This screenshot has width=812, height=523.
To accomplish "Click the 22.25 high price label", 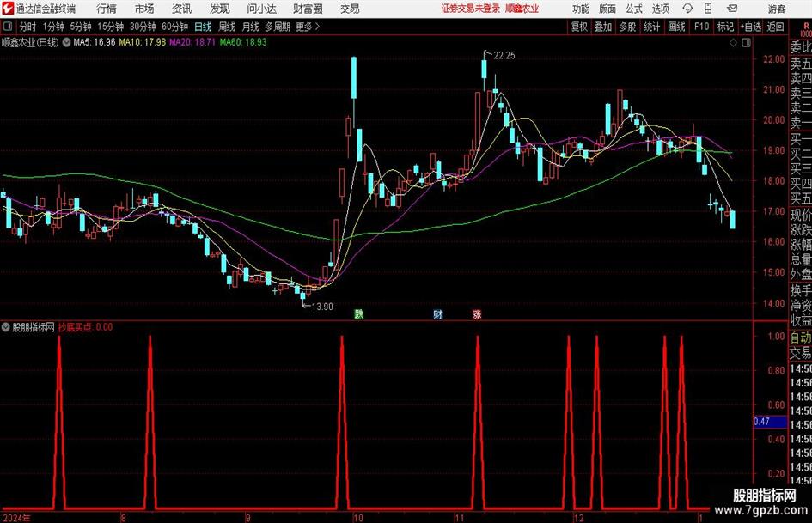I will coord(504,56).
